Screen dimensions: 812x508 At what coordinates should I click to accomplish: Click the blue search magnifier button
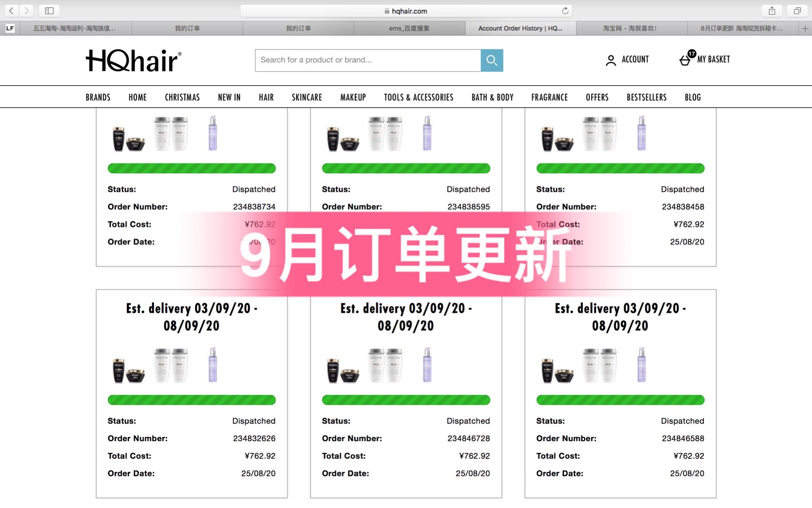(491, 60)
